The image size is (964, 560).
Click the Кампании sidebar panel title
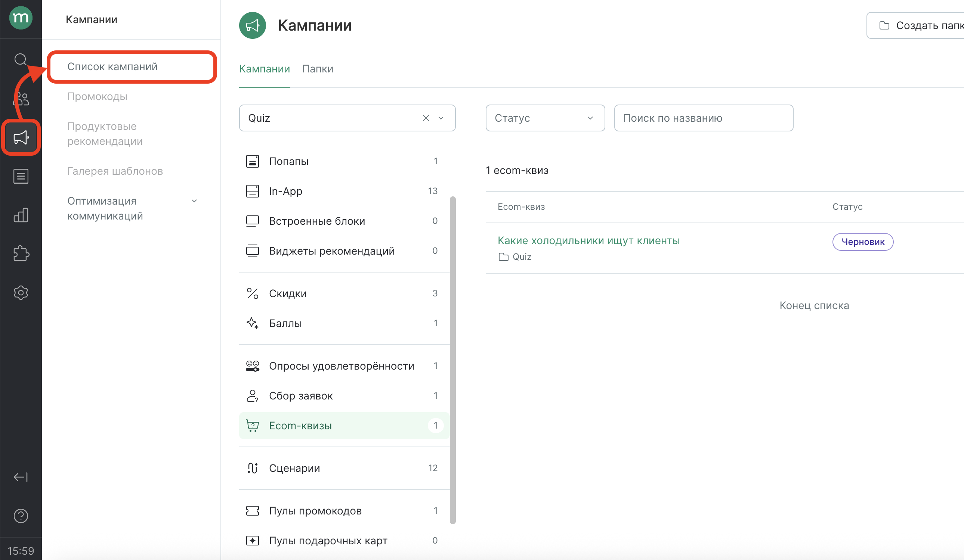92,19
